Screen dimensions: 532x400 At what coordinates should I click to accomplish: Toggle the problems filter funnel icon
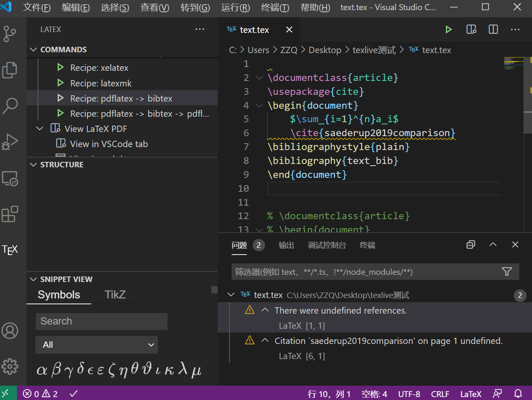click(507, 271)
